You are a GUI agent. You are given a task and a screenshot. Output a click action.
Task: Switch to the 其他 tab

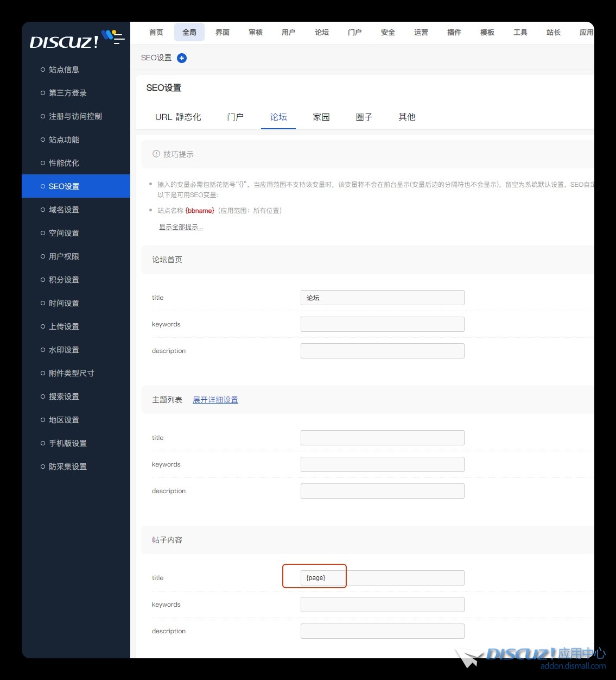(x=407, y=117)
